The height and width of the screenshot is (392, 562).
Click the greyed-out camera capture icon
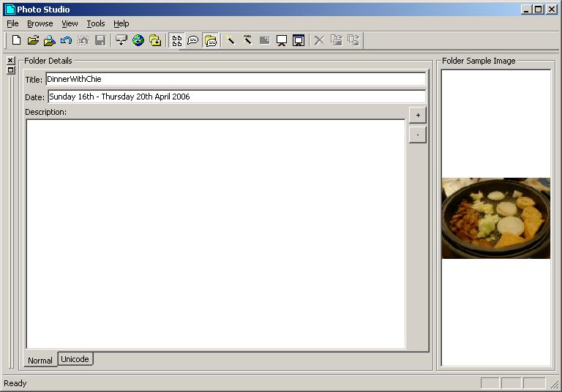pos(83,40)
